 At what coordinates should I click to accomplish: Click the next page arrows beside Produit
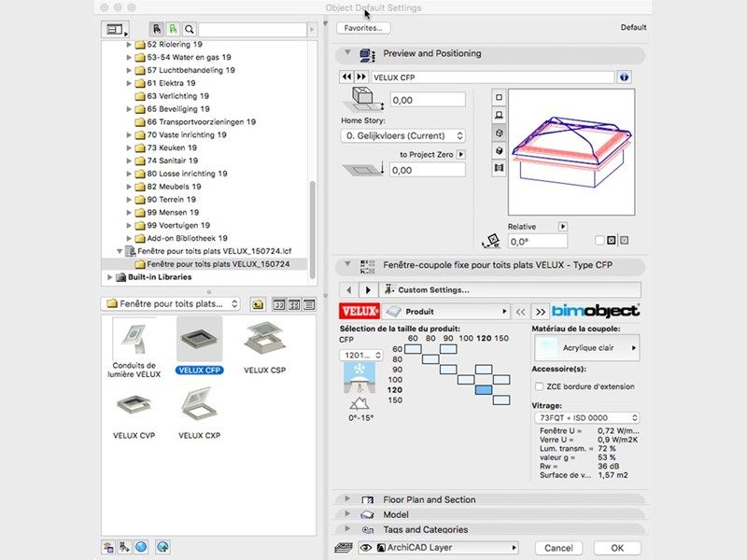pos(541,311)
